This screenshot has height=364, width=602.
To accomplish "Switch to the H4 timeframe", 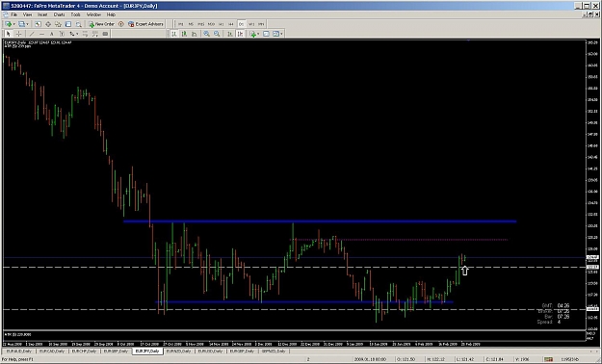I will [231, 24].
